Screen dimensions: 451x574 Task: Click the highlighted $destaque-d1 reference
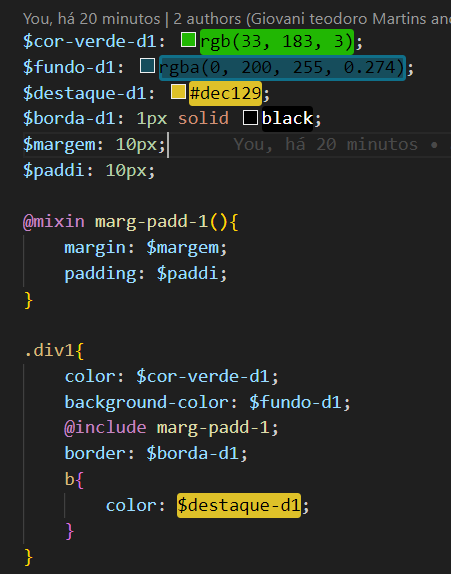(239, 505)
